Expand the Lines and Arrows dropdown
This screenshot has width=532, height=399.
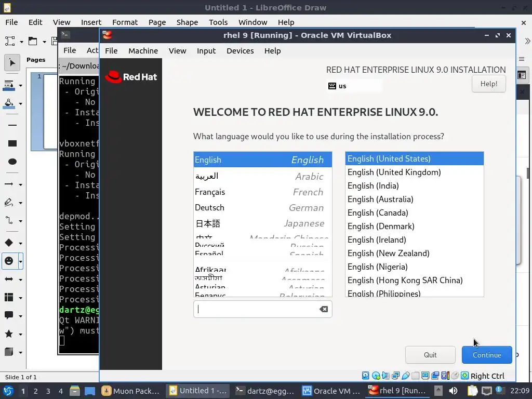click(20, 184)
